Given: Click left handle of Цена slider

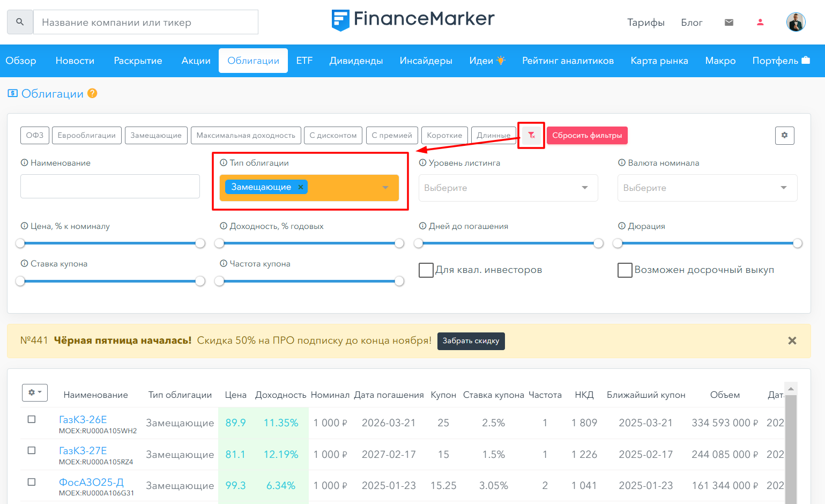Looking at the screenshot, I should tap(20, 243).
